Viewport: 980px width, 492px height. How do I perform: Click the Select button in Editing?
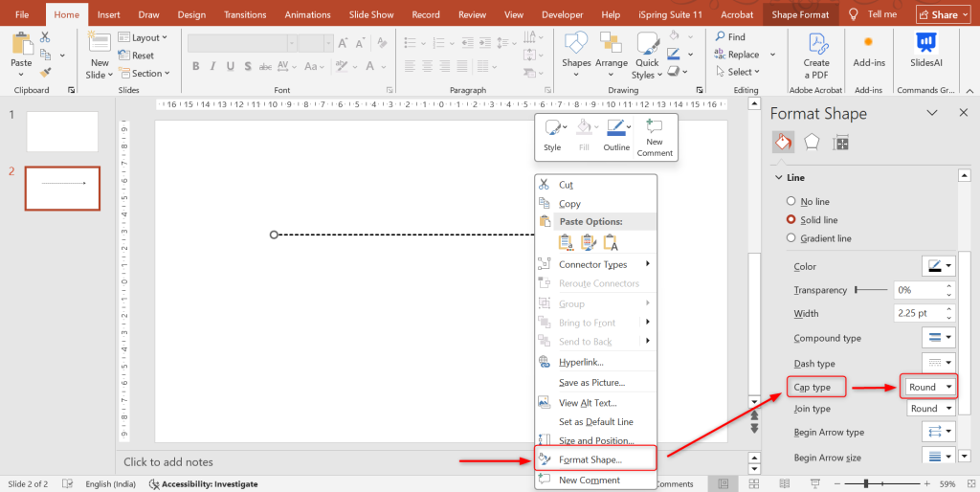[738, 72]
